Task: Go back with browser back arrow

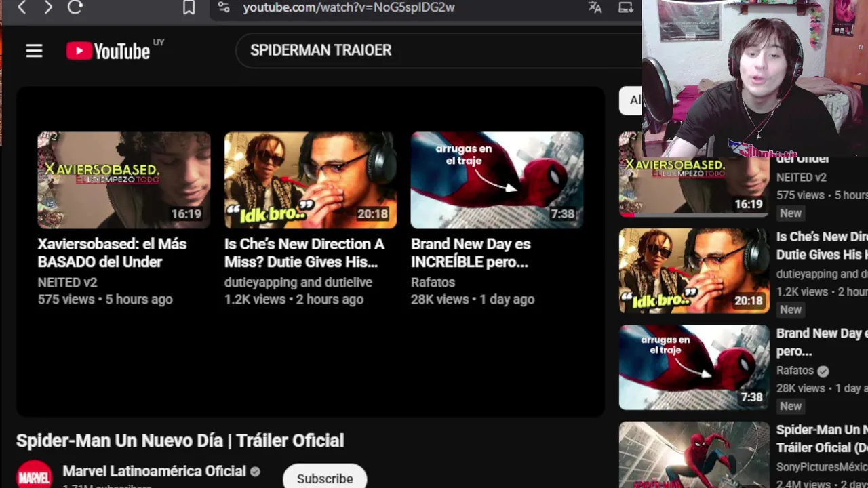Action: pyautogui.click(x=22, y=7)
